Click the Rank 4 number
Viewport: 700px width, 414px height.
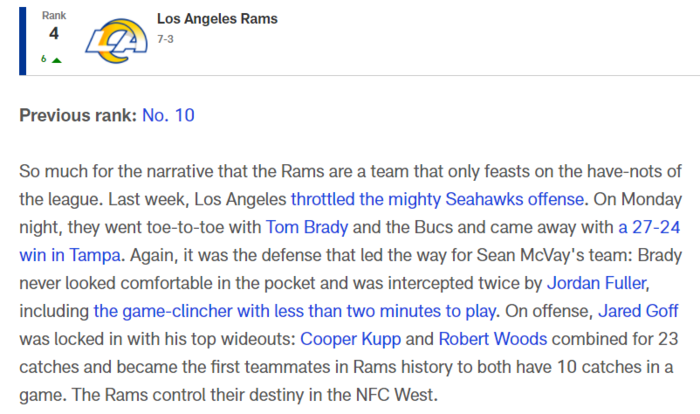pos(54,34)
